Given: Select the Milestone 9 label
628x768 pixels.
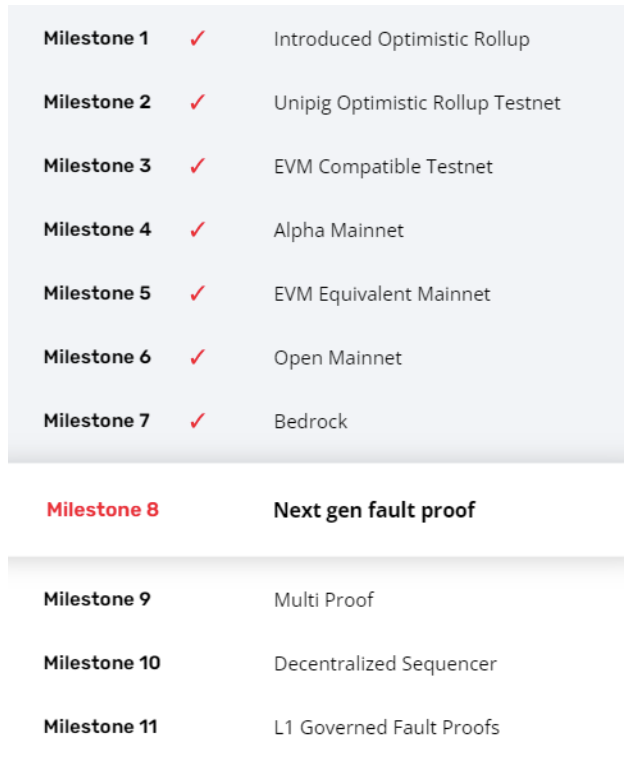Looking at the screenshot, I should coord(97,599).
